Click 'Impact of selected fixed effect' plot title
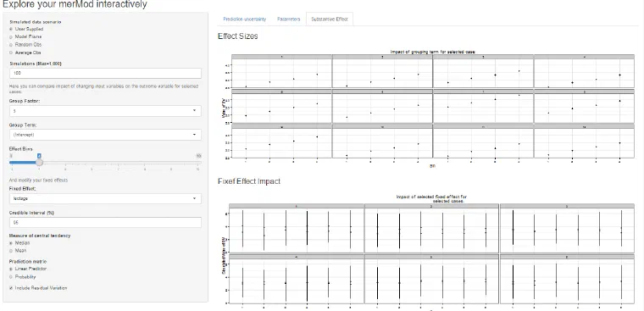 (431, 199)
